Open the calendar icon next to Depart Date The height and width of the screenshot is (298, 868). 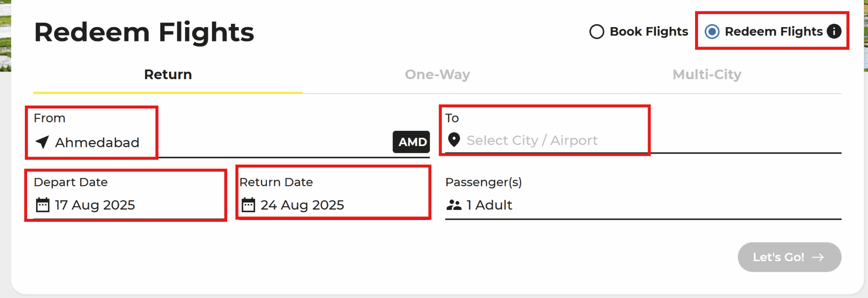(x=42, y=205)
